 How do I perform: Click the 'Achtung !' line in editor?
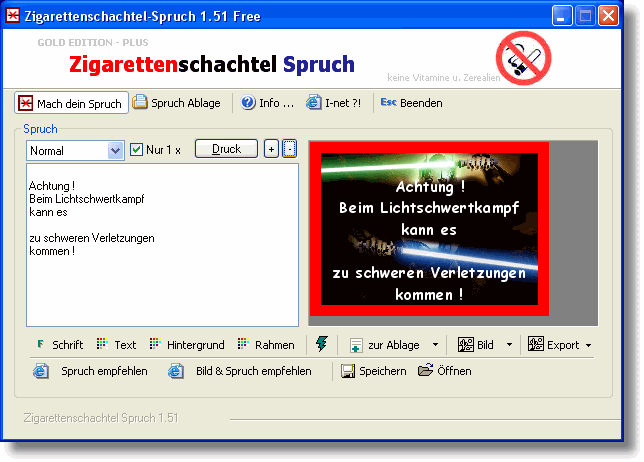[52, 186]
